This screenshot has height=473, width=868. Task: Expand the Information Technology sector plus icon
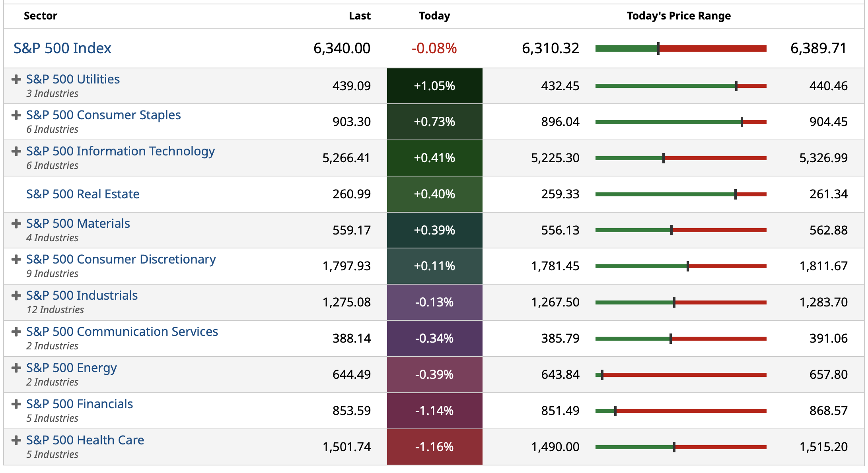16,151
